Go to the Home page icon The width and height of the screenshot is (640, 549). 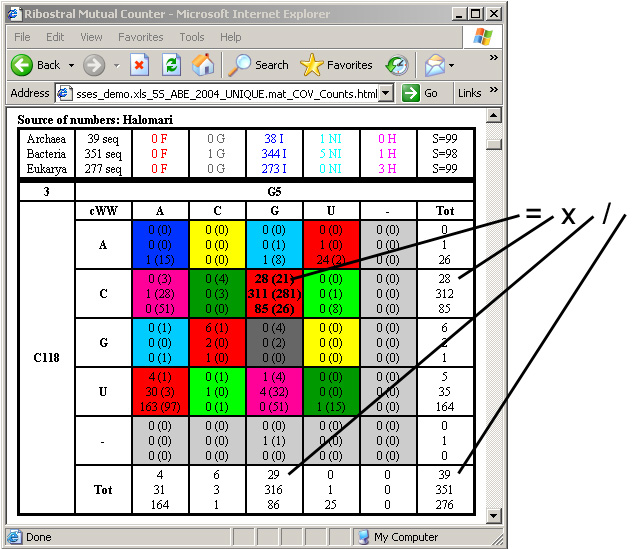click(203, 65)
